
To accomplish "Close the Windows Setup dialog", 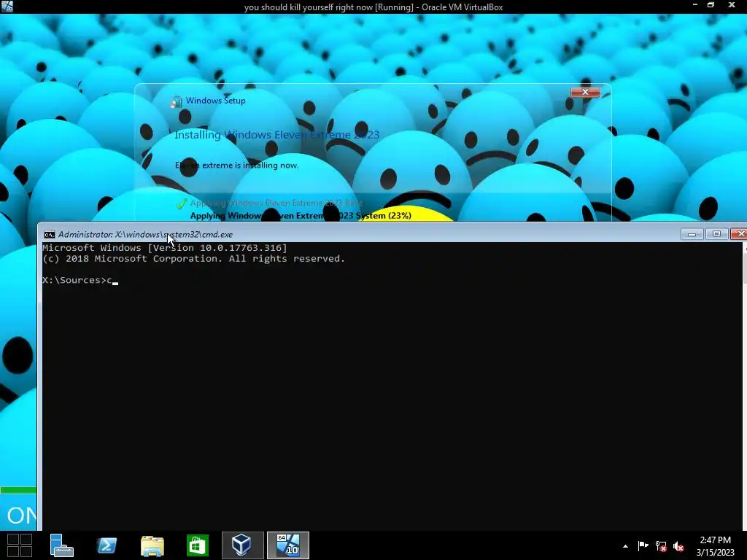I will 585,92.
